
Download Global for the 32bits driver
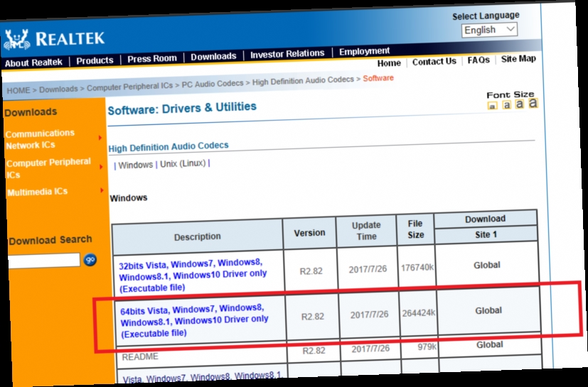tap(487, 266)
